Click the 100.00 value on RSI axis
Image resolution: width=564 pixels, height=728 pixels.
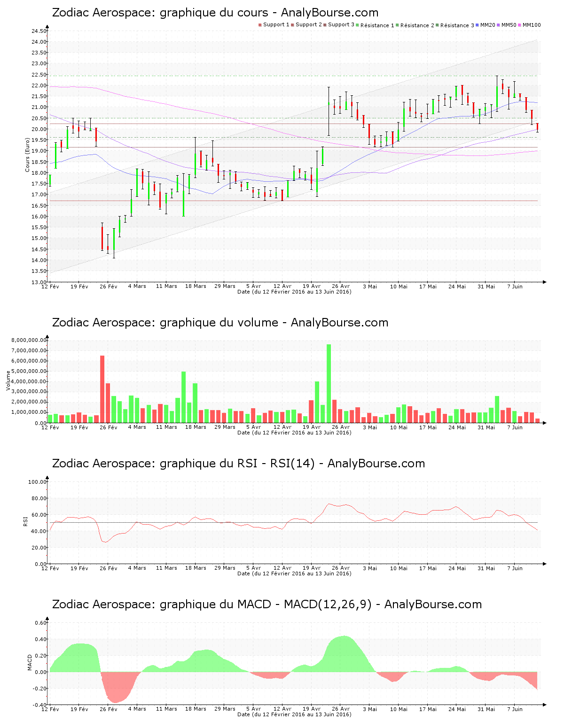(x=38, y=482)
